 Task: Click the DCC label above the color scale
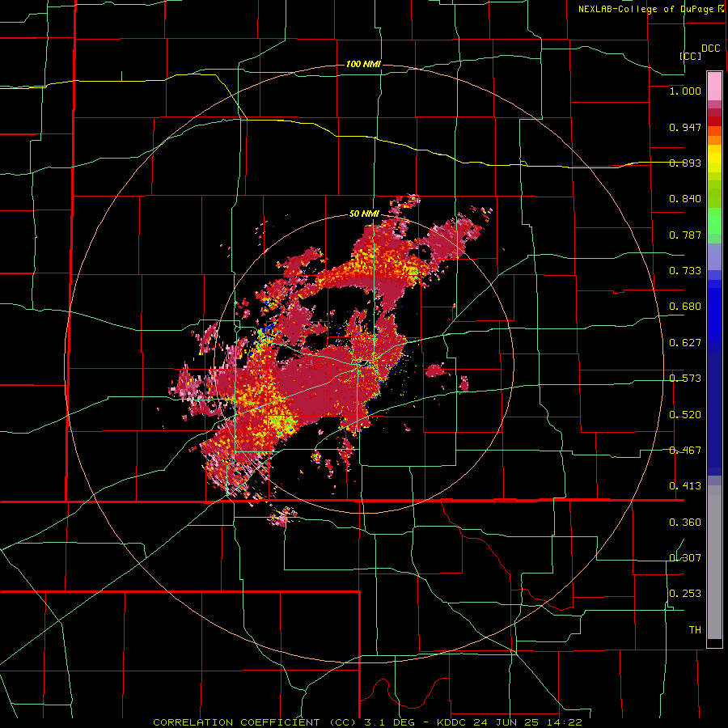pos(710,49)
